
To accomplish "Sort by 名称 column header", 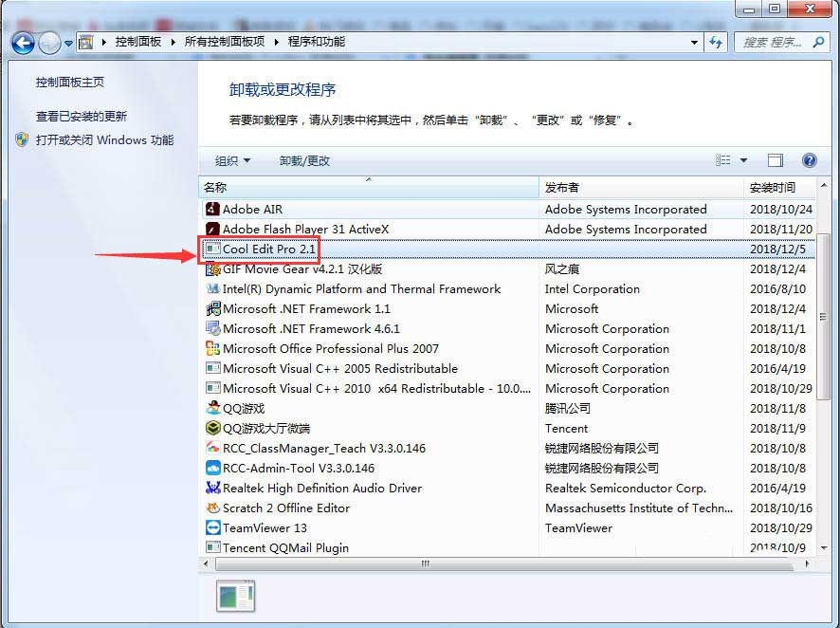I will point(369,188).
